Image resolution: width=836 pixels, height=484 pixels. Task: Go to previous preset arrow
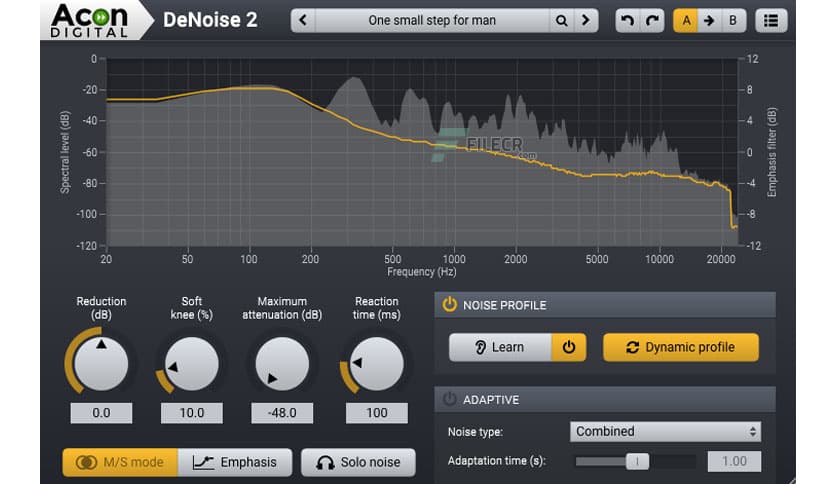(x=303, y=20)
